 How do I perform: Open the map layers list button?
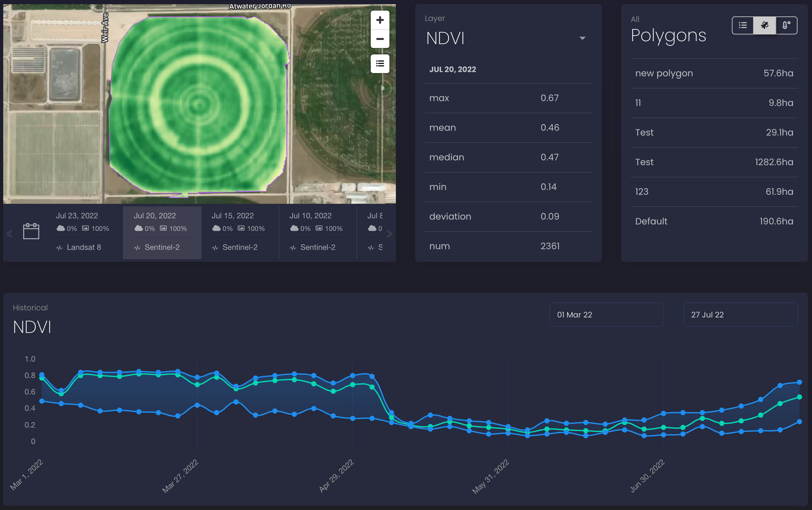379,64
